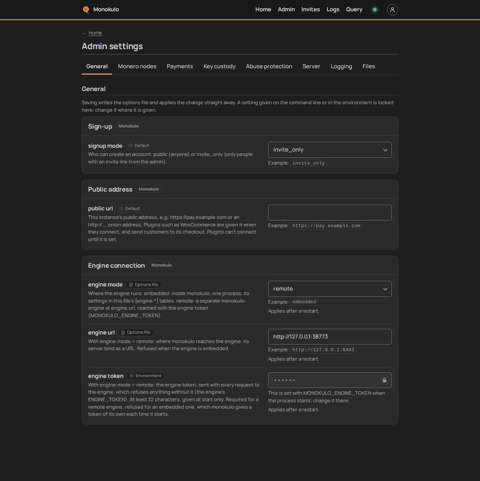Check the green connection status indicator

click(375, 10)
